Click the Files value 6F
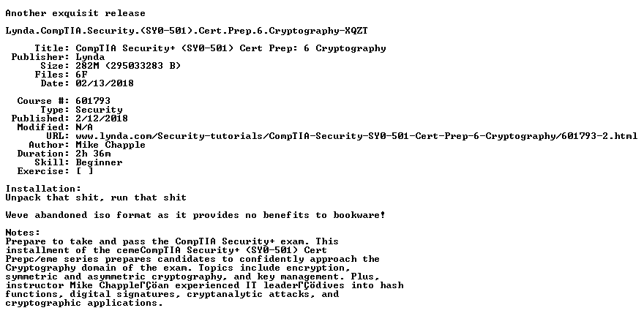 (x=81, y=75)
